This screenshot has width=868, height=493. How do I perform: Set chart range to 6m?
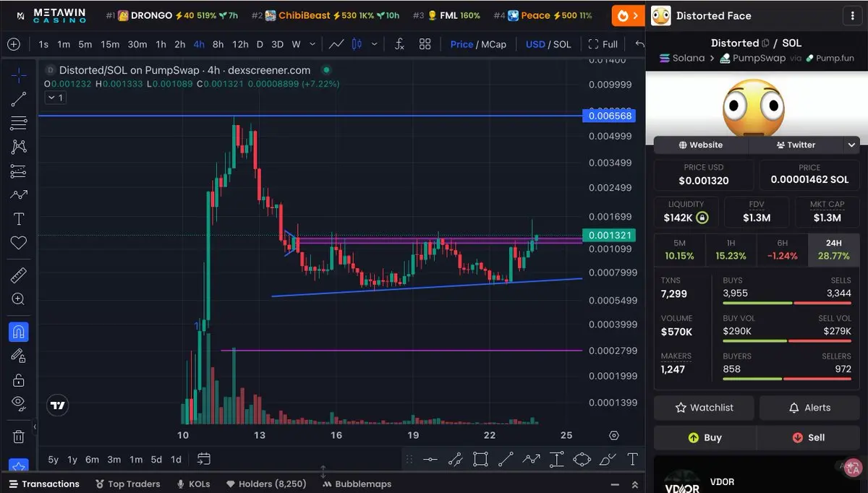coord(92,459)
